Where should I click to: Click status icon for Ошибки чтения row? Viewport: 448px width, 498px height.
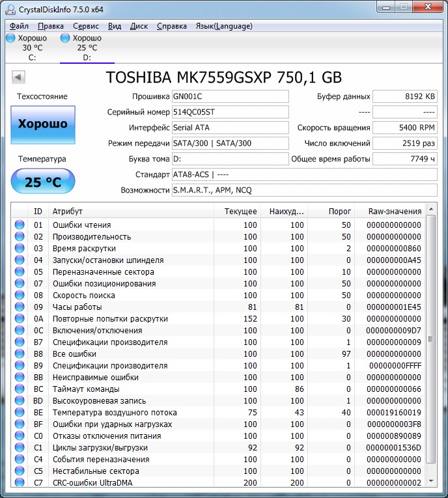(x=20, y=225)
